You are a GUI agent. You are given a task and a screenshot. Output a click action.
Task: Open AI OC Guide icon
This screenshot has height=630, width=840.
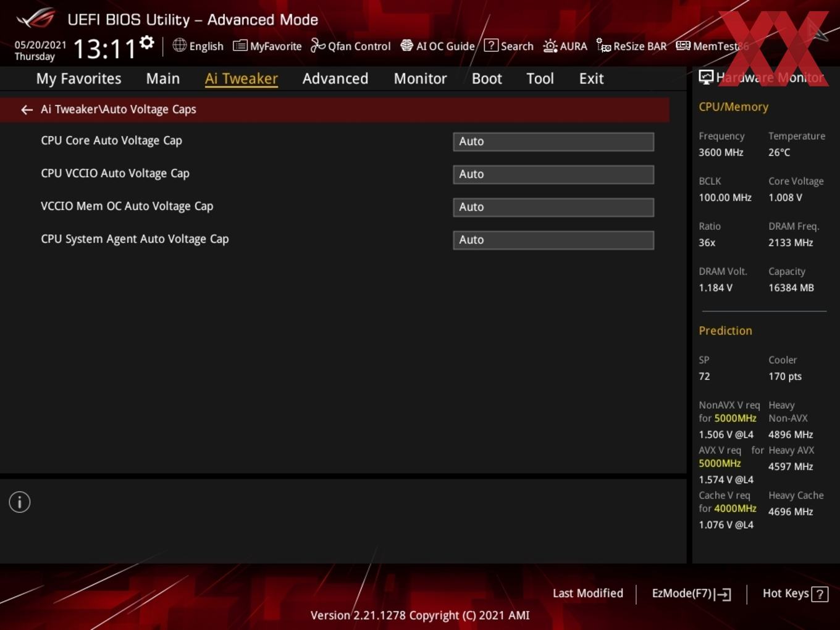(x=406, y=45)
